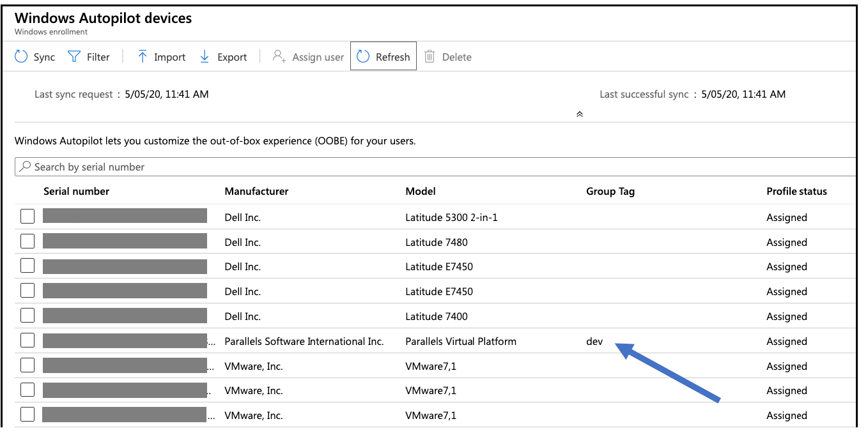
Task: Click the Assign user person icon
Action: (279, 57)
